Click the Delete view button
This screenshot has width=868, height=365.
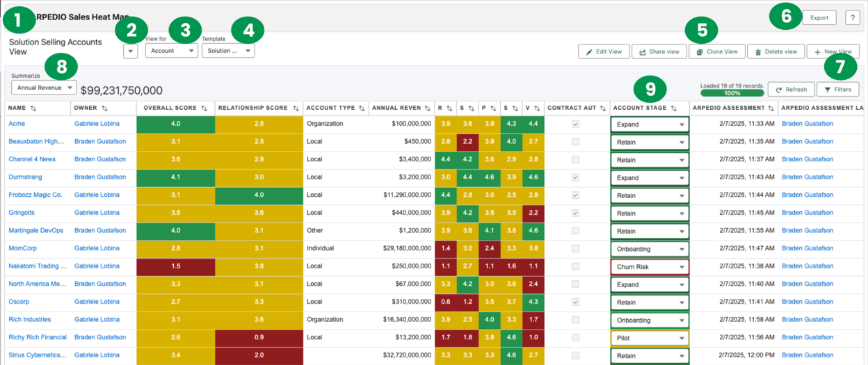pos(776,51)
